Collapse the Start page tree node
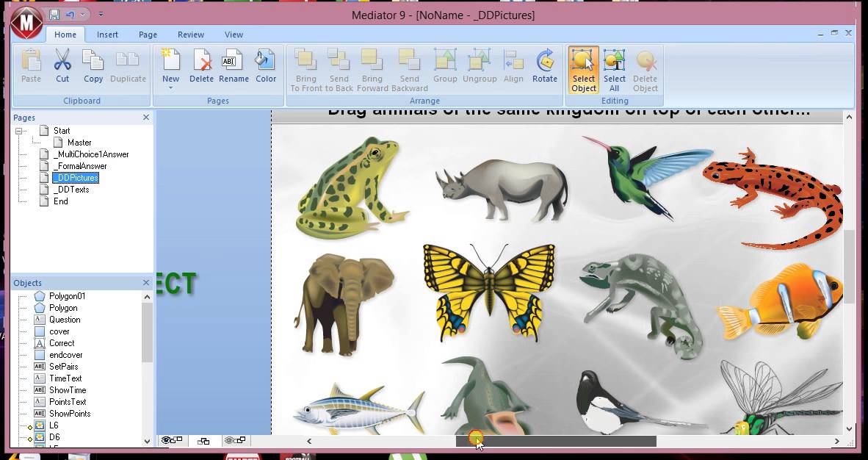 [x=18, y=132]
